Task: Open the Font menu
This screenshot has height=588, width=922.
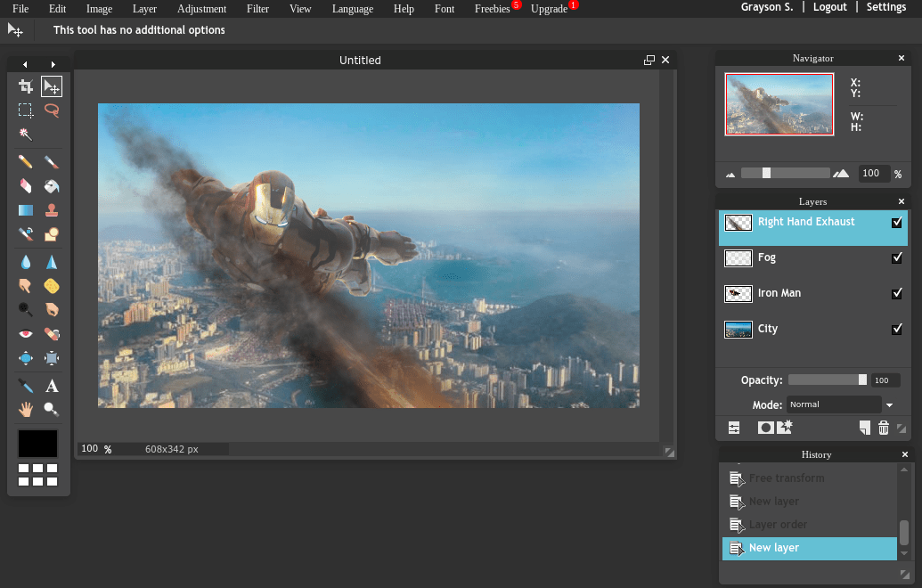Action: [x=445, y=9]
